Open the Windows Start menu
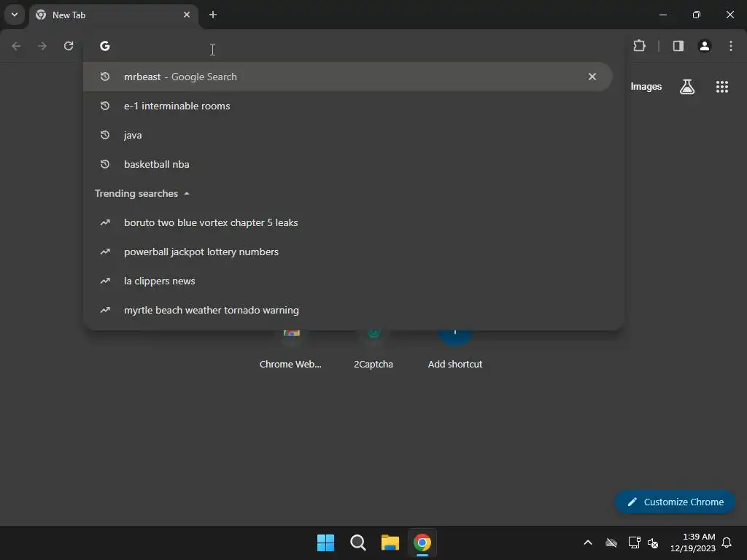The image size is (747, 560). pos(326,542)
